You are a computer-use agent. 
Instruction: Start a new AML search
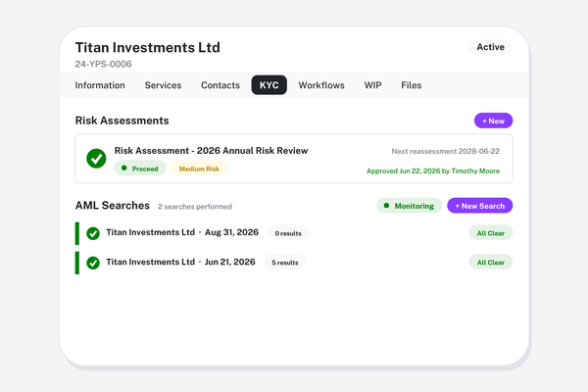[x=479, y=206]
